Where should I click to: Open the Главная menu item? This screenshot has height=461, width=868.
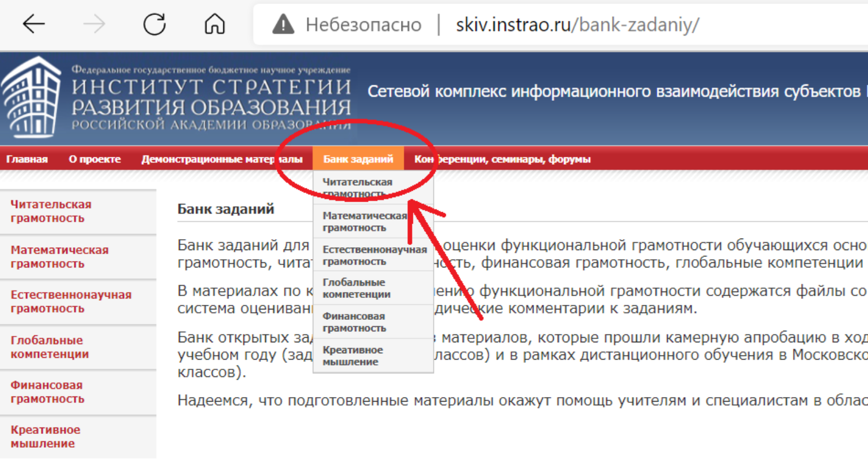click(27, 159)
